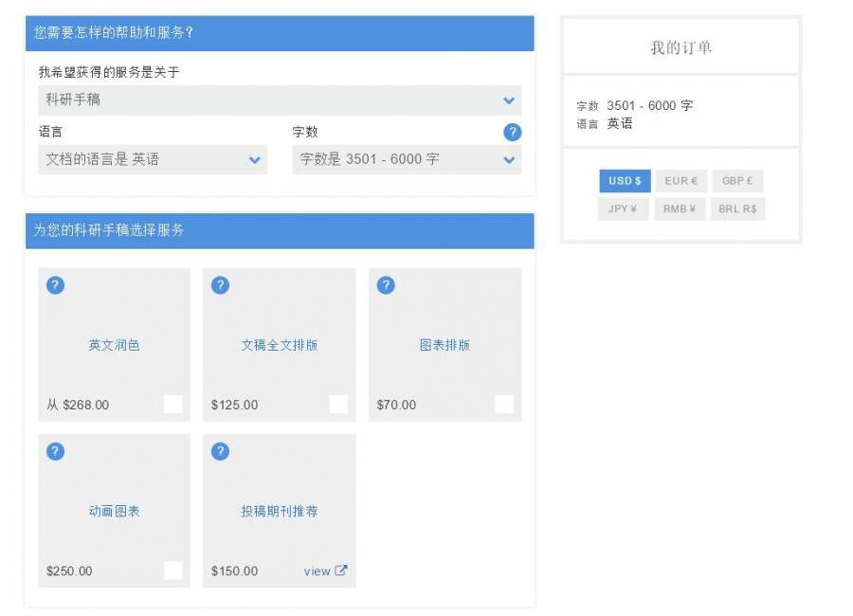Image resolution: width=853 pixels, height=616 pixels.
Task: Tick the 文稿全文排版 checkbox
Action: [338, 405]
